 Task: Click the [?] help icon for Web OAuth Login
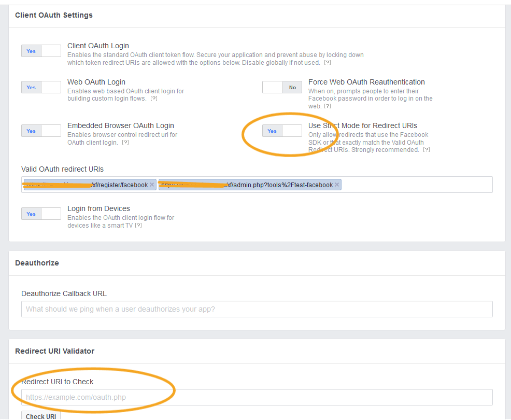[x=153, y=99]
